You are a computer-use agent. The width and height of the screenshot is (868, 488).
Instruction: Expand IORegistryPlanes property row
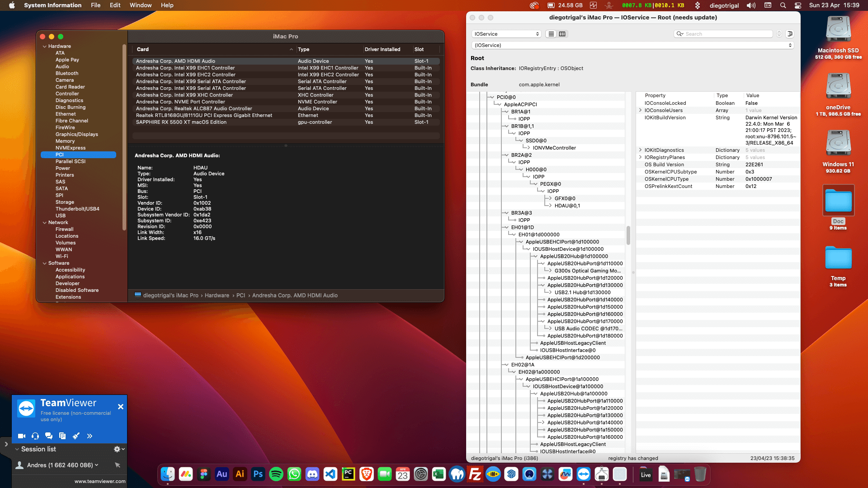(640, 157)
